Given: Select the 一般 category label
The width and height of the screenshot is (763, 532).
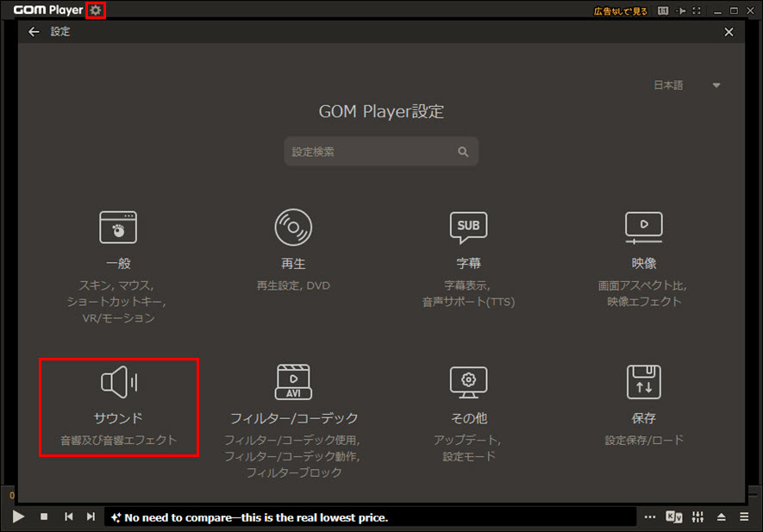Looking at the screenshot, I should point(118,264).
